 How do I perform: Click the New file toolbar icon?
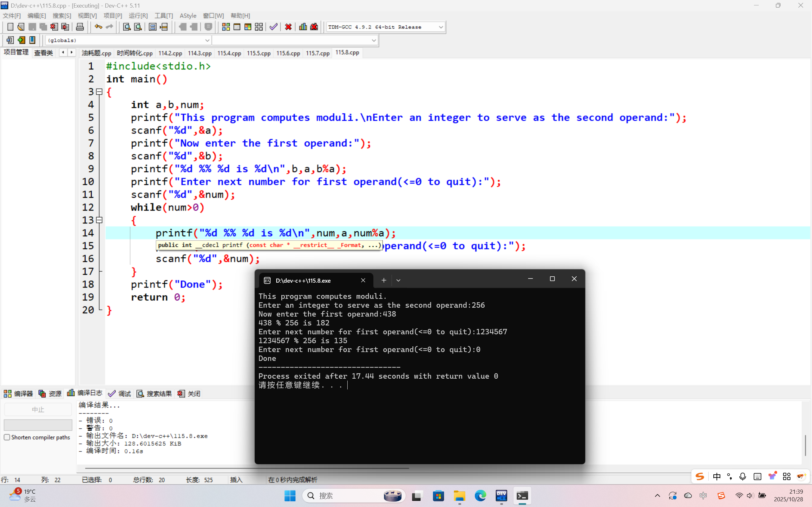pyautogui.click(x=10, y=27)
